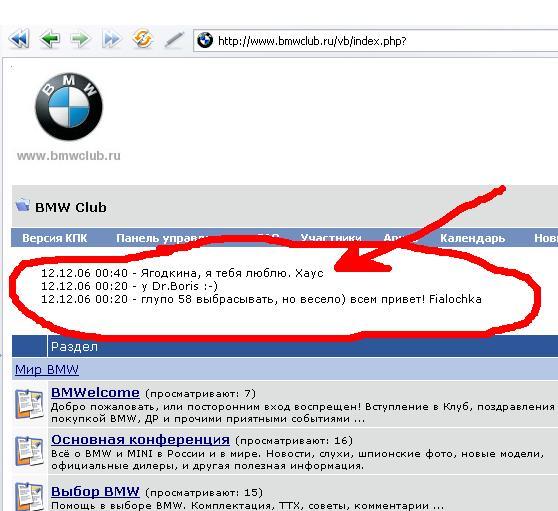
Task: Open the Участники menu item
Action: pyautogui.click(x=331, y=238)
